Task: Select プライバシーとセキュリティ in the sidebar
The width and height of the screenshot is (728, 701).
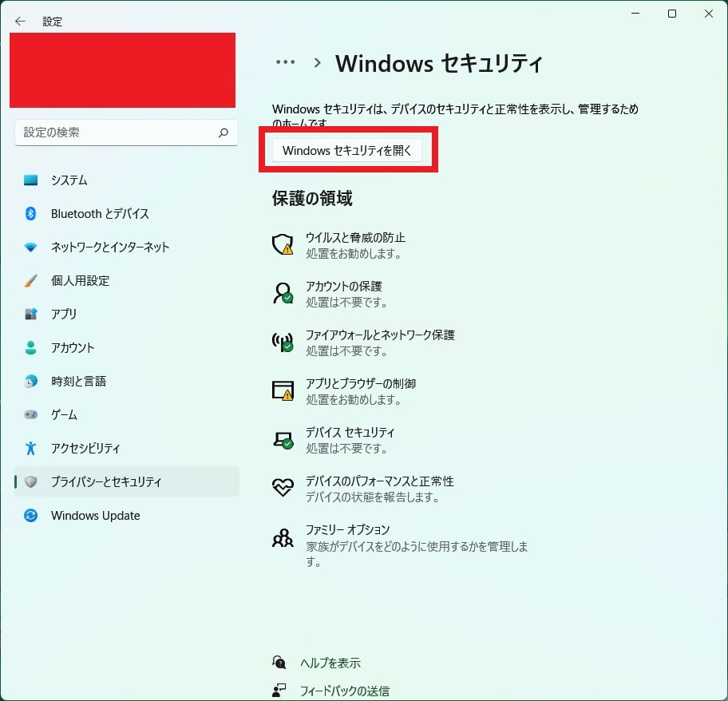Action: point(127,481)
